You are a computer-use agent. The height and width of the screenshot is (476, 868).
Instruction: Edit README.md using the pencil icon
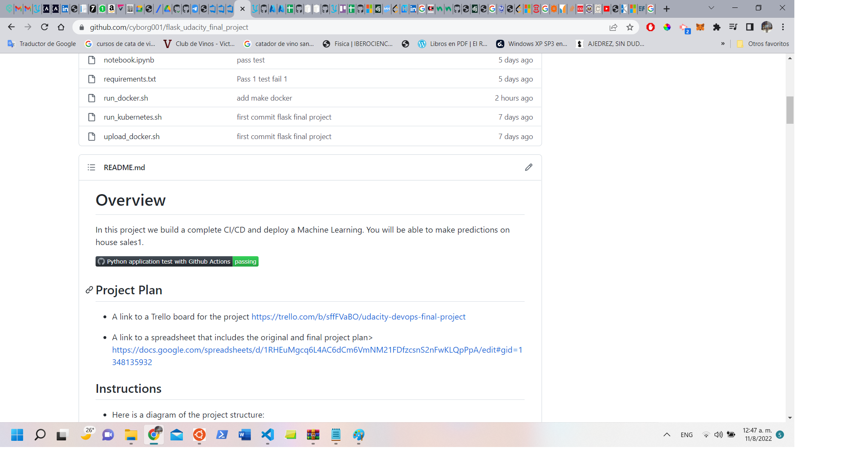tap(528, 167)
